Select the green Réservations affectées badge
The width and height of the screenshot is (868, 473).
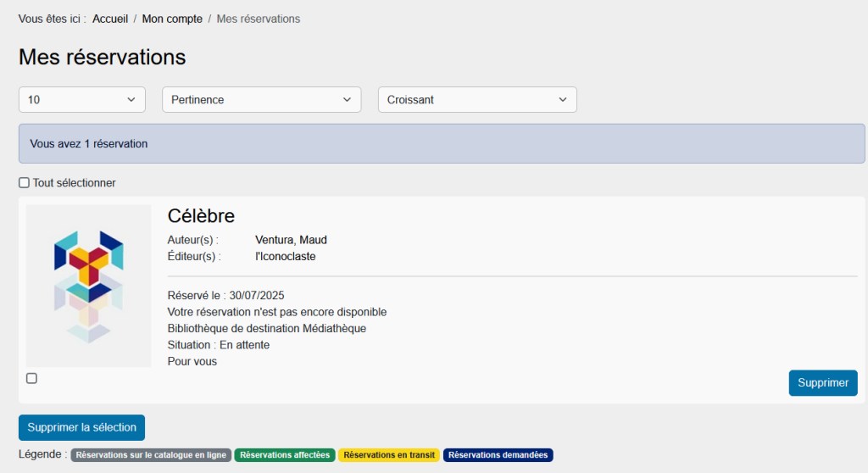click(x=285, y=455)
